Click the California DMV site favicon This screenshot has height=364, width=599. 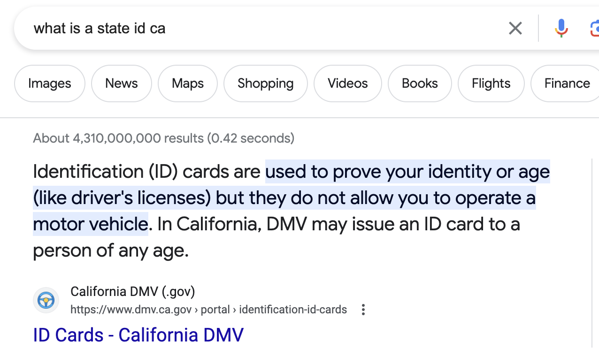[46, 300]
